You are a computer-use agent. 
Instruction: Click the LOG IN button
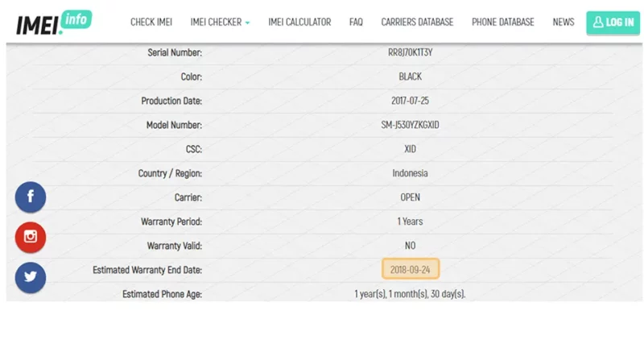tap(613, 23)
